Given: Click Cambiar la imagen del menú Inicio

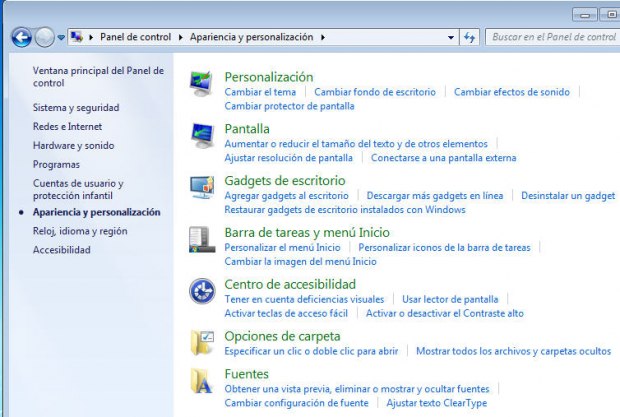Looking at the screenshot, I should 300,261.
